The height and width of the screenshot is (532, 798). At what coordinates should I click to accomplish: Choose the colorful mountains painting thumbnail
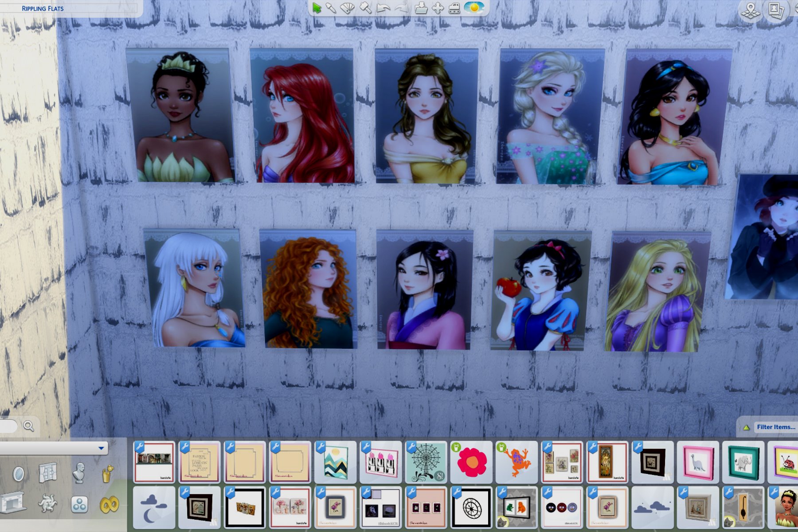coord(335,462)
